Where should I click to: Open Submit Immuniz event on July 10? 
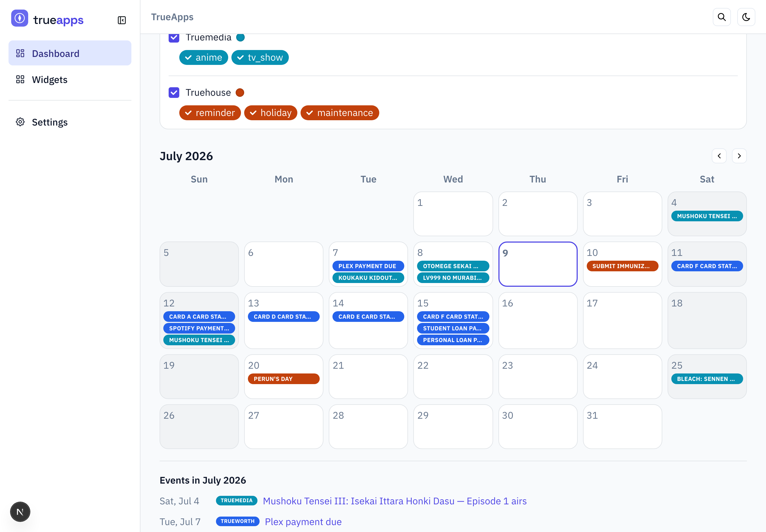[x=622, y=266]
